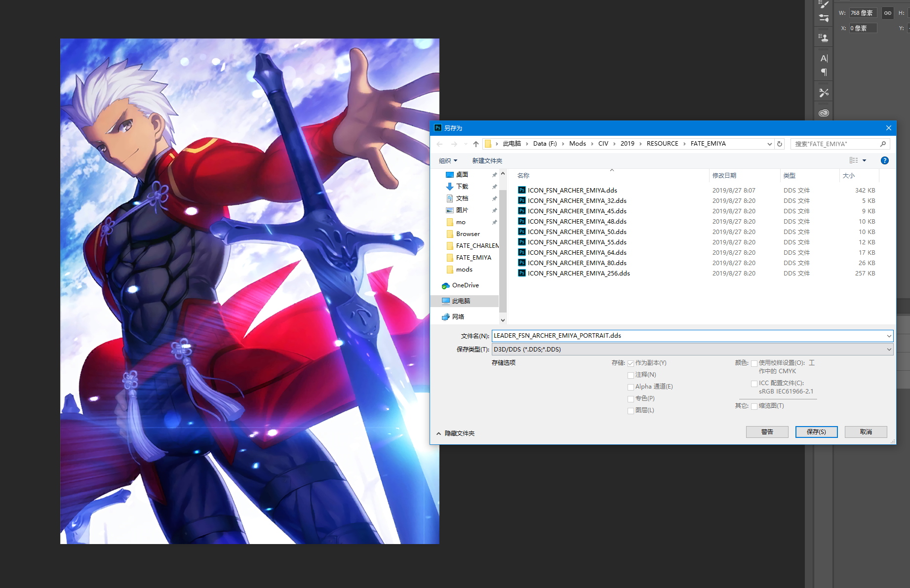Open the Paragraph panel icon
The height and width of the screenshot is (588, 910).
(824, 72)
